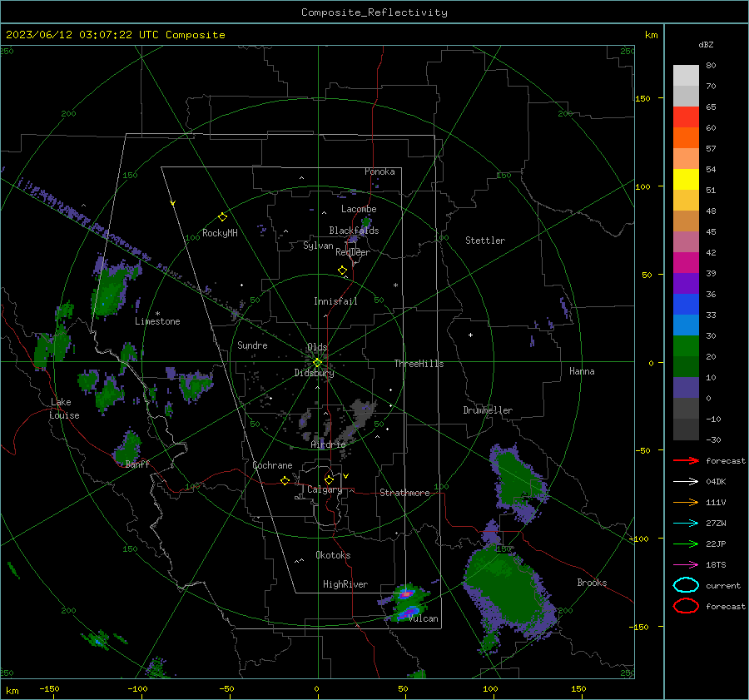Click the Composite_Reflectivity title

pos(374,12)
